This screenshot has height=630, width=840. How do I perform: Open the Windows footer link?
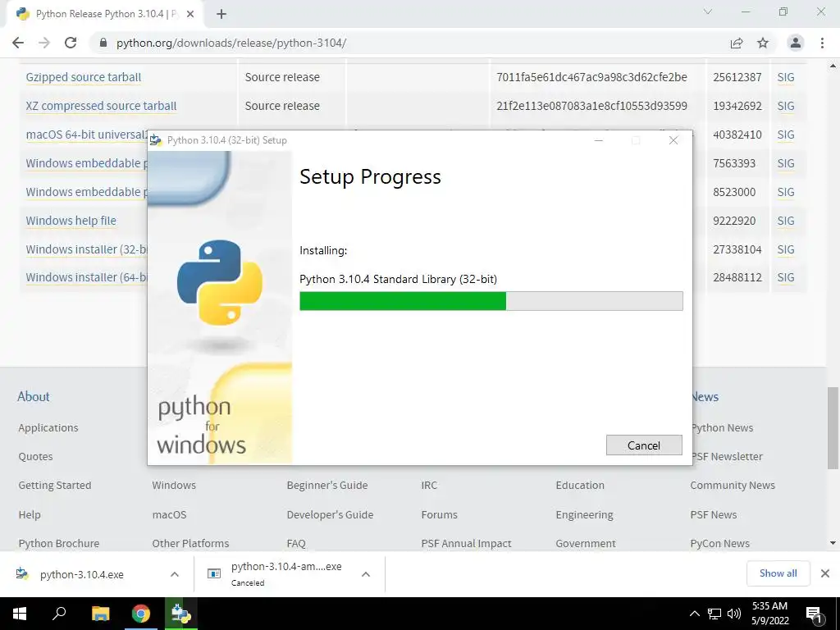174,486
